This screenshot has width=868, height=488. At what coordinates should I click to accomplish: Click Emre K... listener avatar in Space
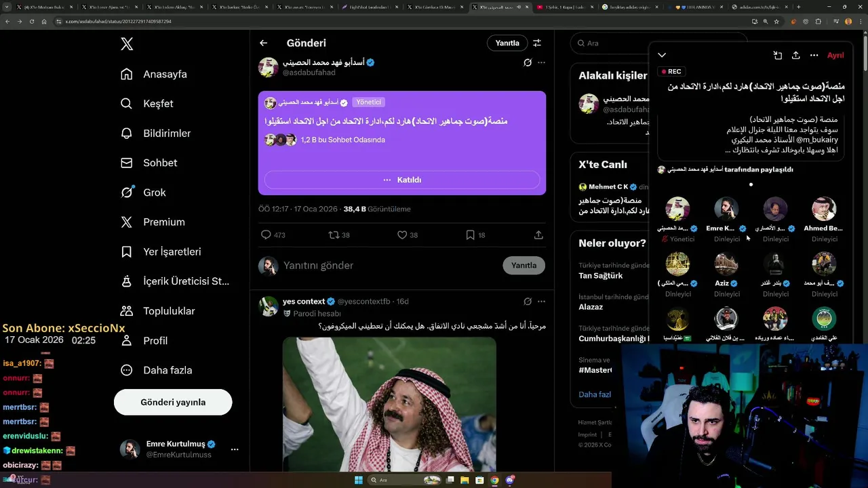[726, 209]
